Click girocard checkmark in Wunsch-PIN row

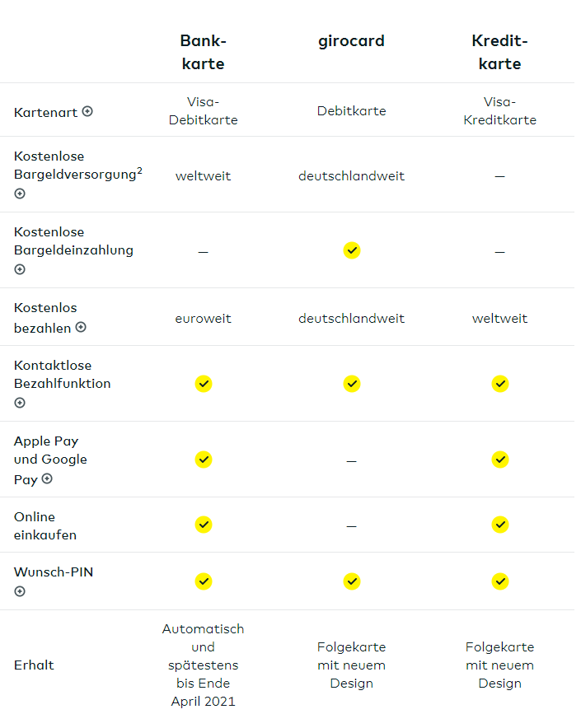pyautogui.click(x=352, y=581)
